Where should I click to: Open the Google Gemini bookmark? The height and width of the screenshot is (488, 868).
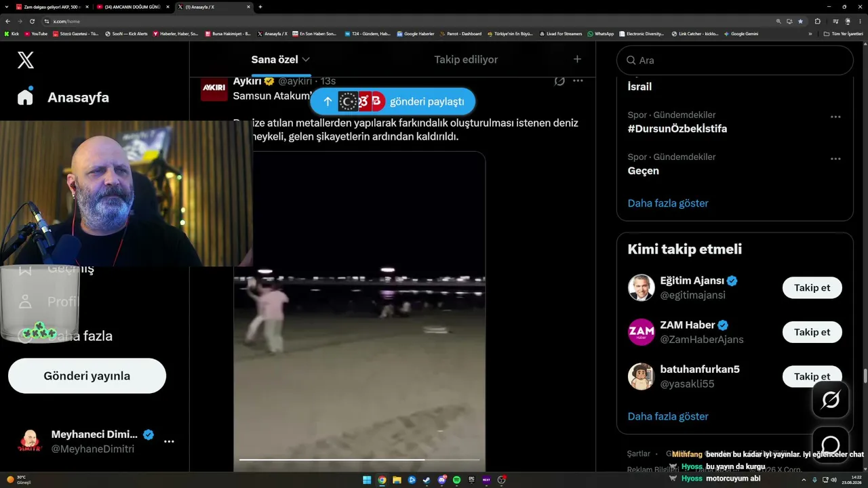click(741, 34)
